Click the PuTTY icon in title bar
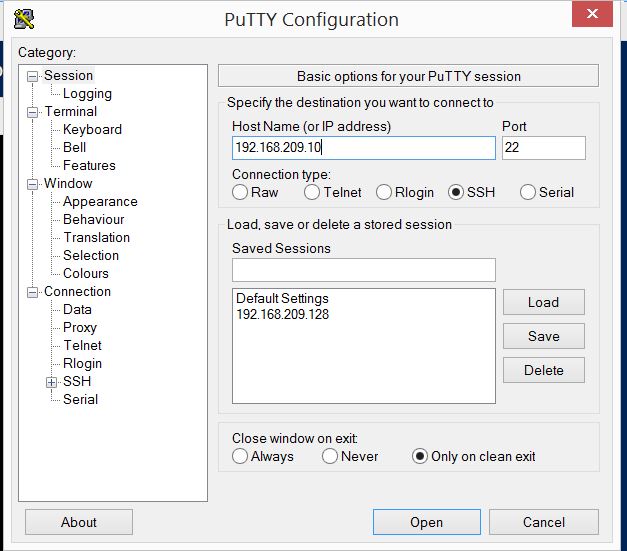This screenshot has height=551, width=627. (x=24, y=19)
